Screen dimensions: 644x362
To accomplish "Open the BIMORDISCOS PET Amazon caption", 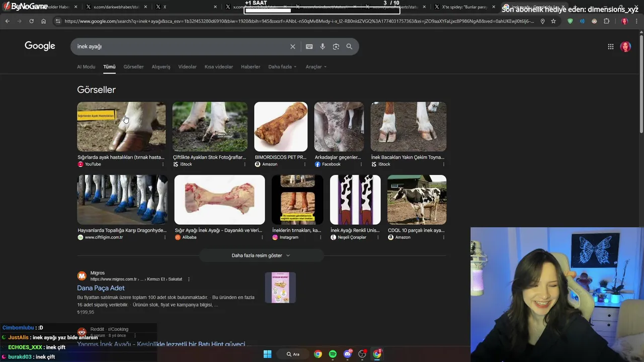I will click(280, 157).
